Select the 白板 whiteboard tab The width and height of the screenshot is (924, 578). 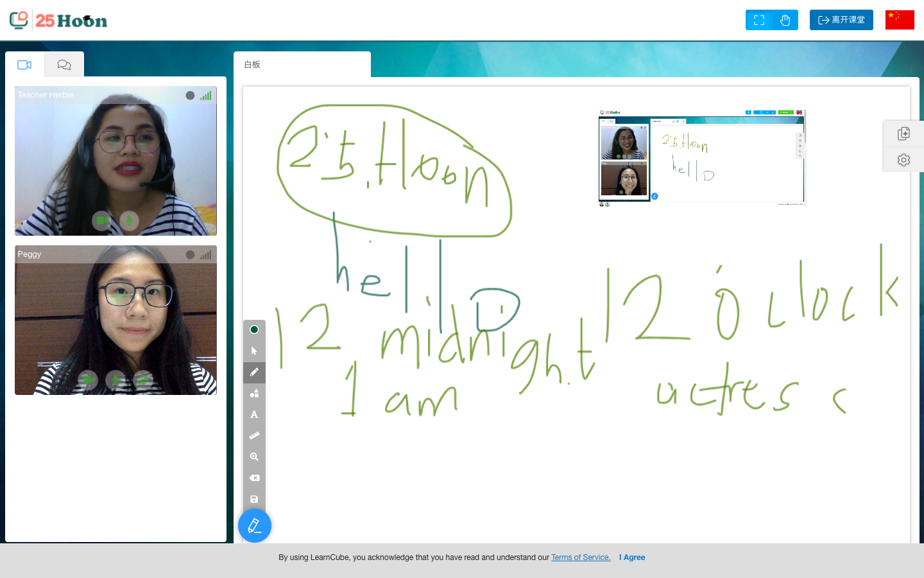[302, 65]
